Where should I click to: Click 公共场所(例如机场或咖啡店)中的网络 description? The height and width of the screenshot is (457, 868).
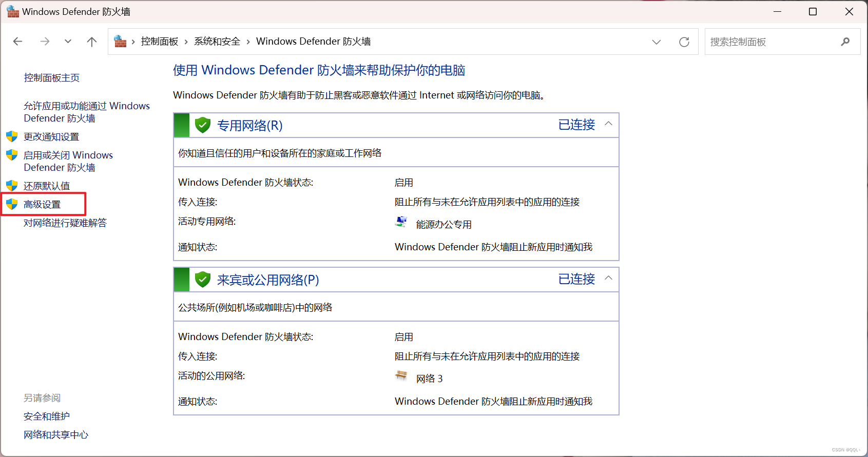pyautogui.click(x=255, y=308)
